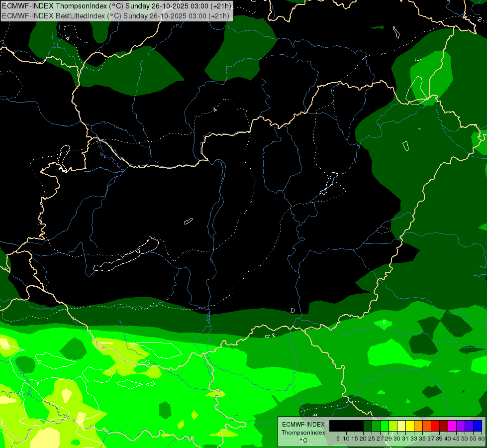Select the purple 45-50 legend swatch
This screenshot has height=448, width=487.
click(461, 426)
